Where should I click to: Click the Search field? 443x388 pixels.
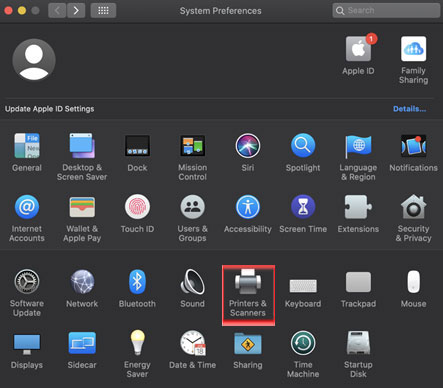[386, 11]
